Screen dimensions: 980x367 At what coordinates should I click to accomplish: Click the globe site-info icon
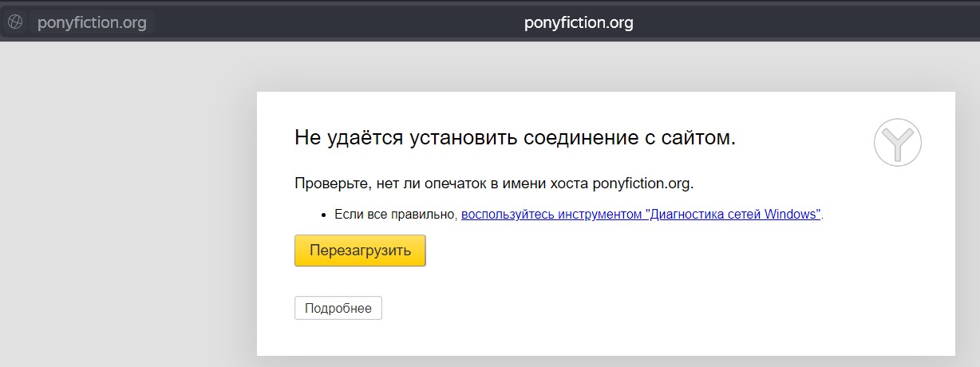(14, 22)
